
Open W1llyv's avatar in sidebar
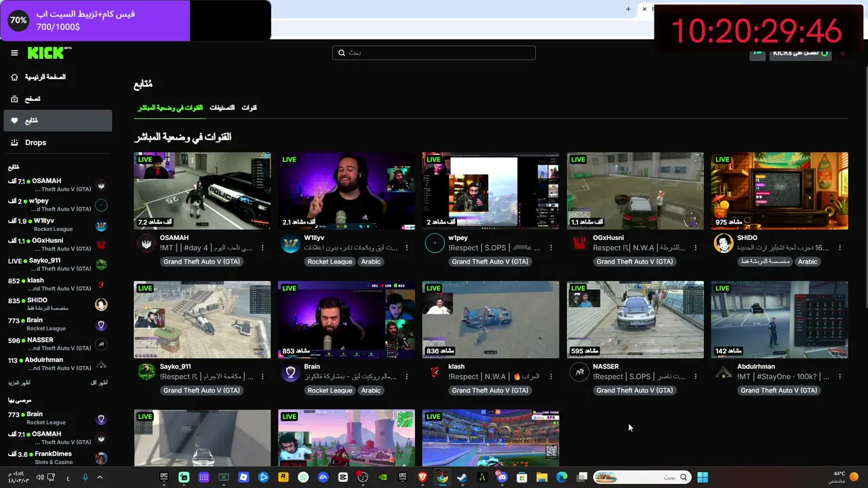point(101,225)
